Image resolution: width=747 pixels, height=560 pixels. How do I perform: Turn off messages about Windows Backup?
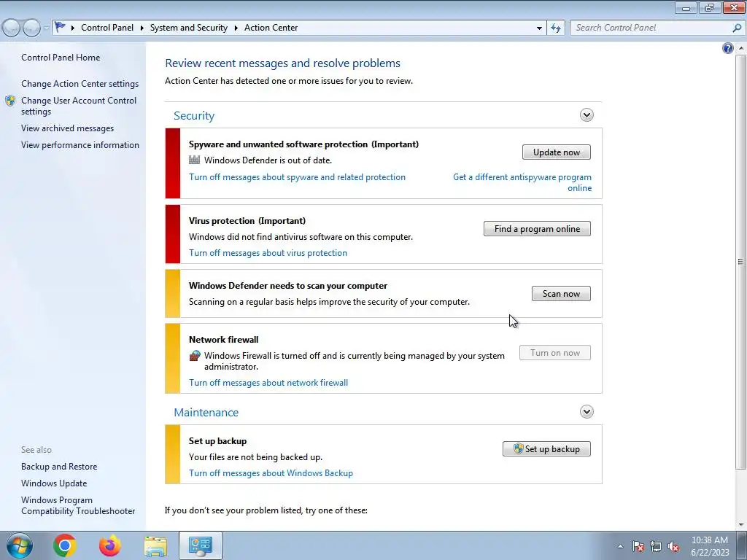tap(271, 473)
